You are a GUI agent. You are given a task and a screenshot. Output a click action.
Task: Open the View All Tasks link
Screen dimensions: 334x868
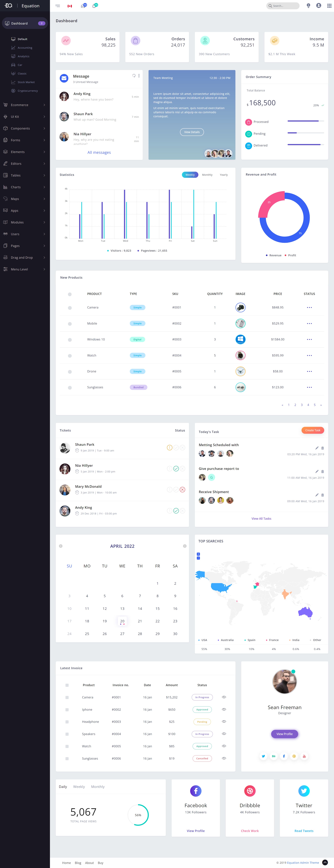(x=261, y=519)
